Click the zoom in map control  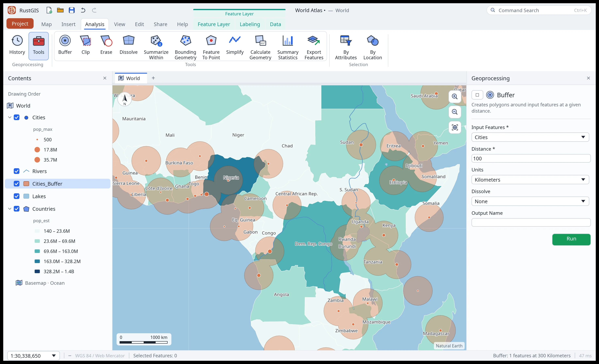(455, 96)
